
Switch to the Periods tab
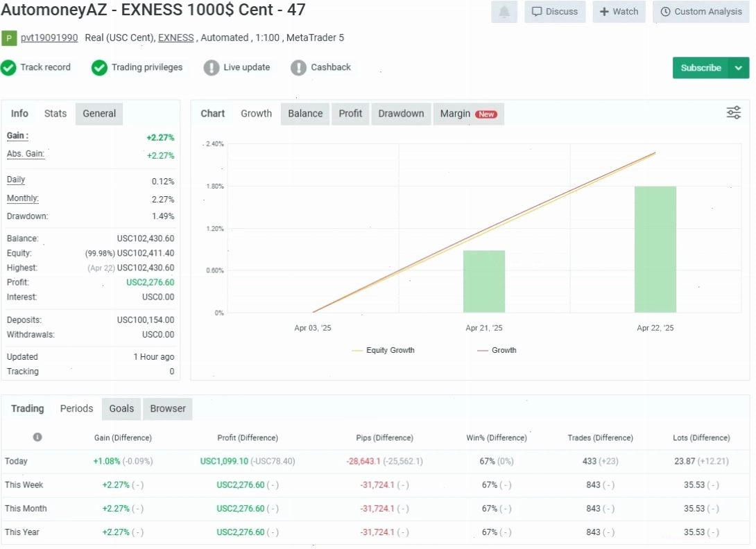(x=77, y=409)
